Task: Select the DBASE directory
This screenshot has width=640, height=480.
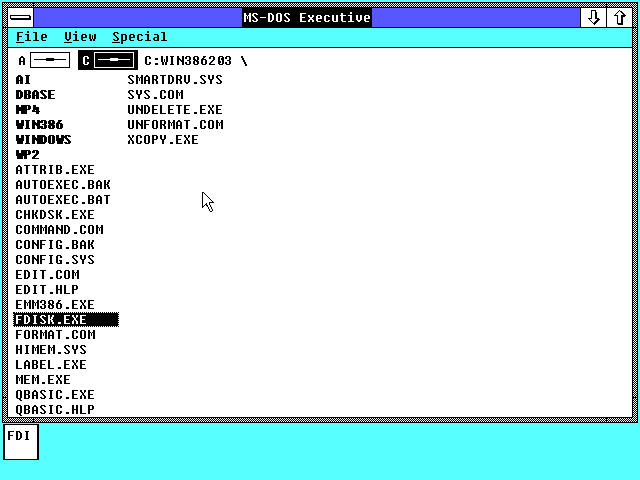Action: 36,95
